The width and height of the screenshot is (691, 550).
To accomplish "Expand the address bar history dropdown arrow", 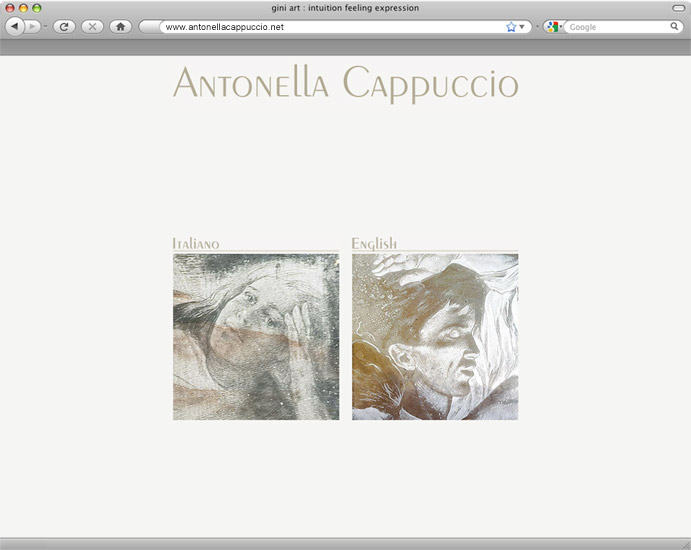I will [522, 27].
